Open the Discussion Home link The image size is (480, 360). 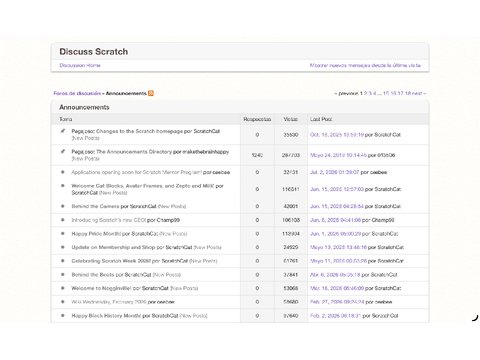pos(80,65)
